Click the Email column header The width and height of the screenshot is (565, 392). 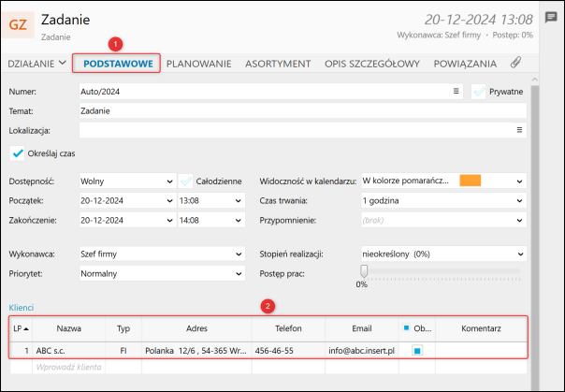click(x=362, y=328)
